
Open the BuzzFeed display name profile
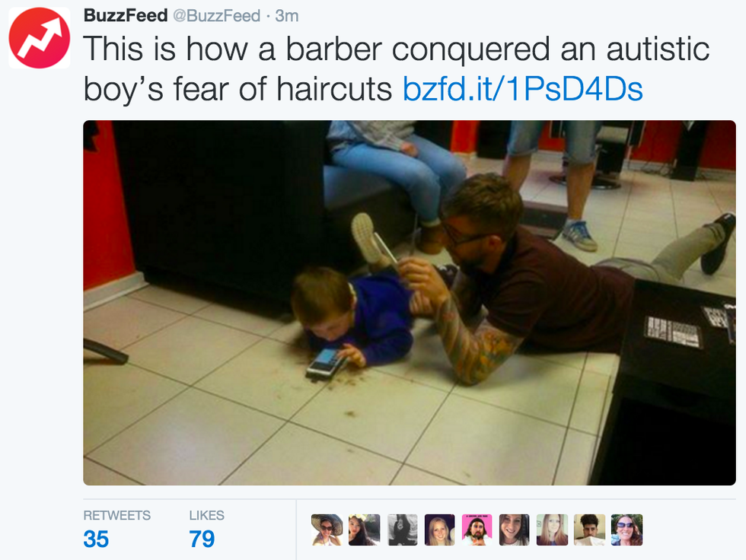(x=126, y=15)
